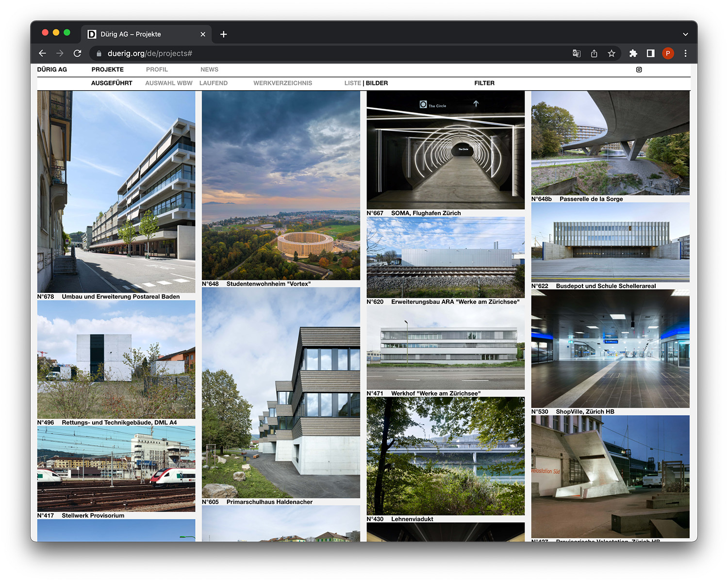Screen dimensions: 728x582
Task: Select the WERKVERZEICHNIS tab
Action: click(x=282, y=83)
